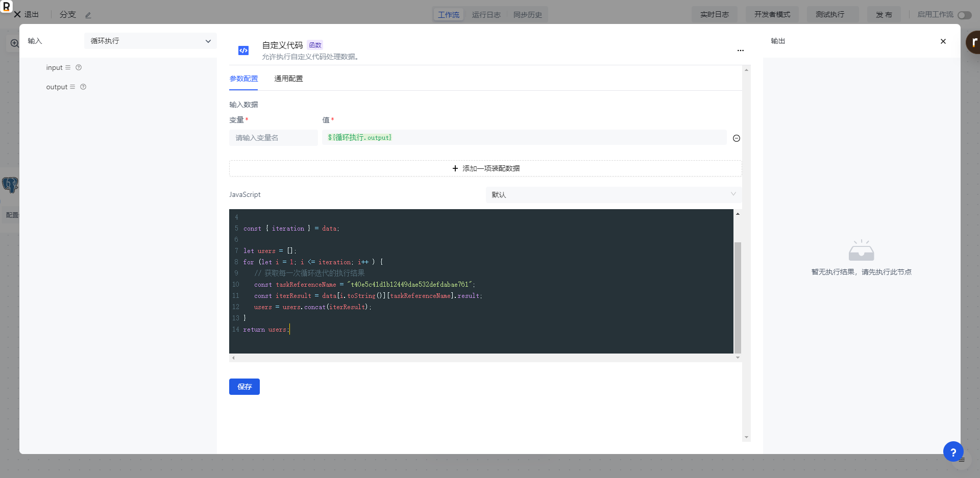Image resolution: width=980 pixels, height=478 pixels.
Task: Close the node configuration dialog
Action: 943,41
